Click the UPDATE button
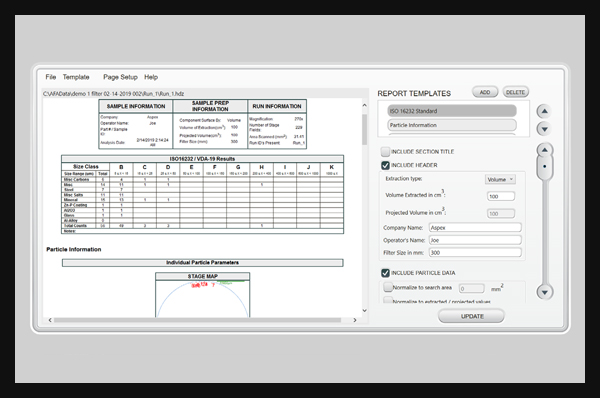The height and width of the screenshot is (398, 600). (x=472, y=316)
